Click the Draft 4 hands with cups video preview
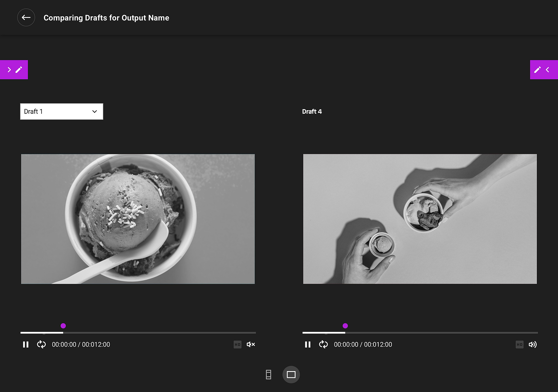Viewport: 558px width, 392px height. tap(420, 219)
